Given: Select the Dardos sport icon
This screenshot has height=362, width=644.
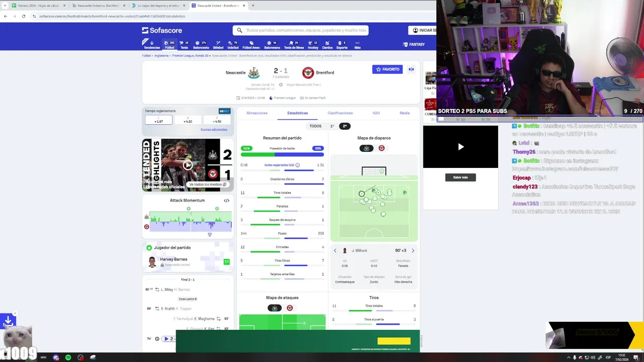Looking at the screenshot, I should 327,45.
